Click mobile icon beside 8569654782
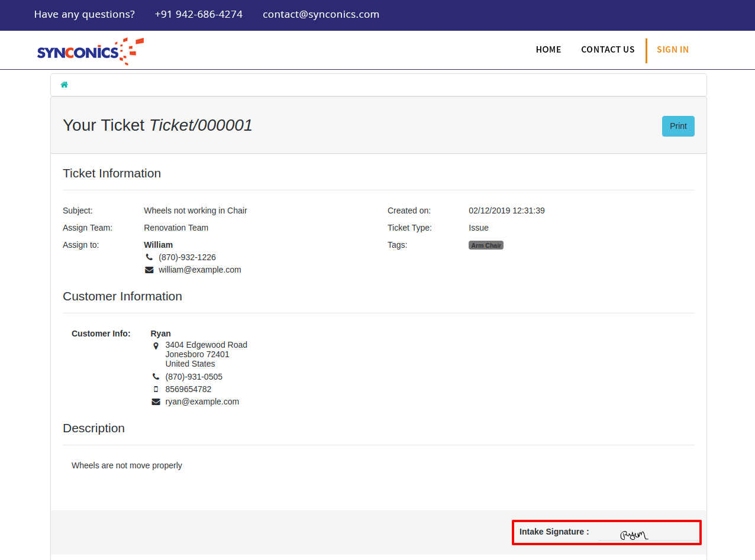The image size is (755, 560). [x=156, y=389]
